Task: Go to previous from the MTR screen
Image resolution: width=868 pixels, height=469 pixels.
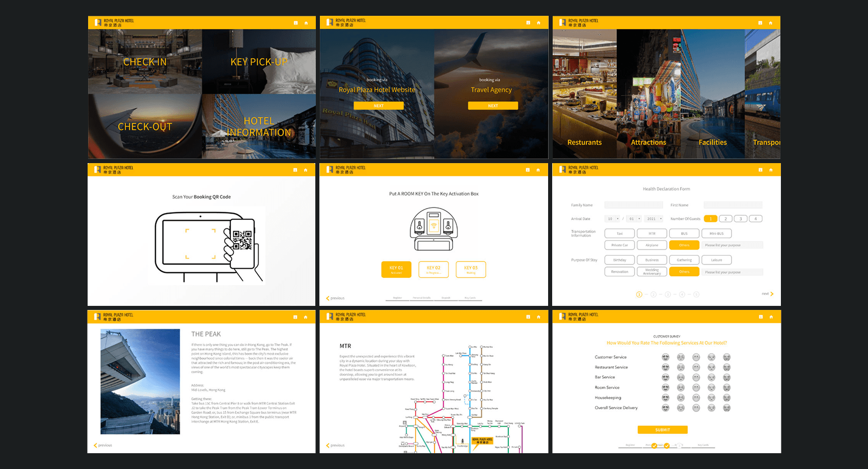Action: [335, 446]
